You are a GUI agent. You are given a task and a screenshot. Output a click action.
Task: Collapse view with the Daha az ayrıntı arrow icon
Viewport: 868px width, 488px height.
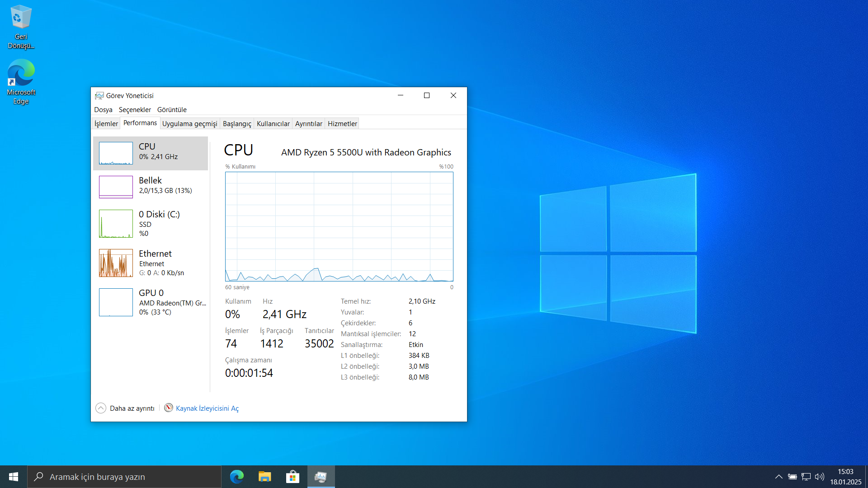coord(101,408)
